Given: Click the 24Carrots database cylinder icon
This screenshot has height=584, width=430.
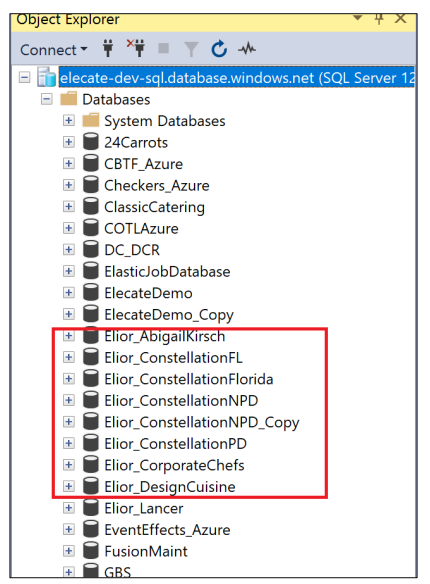Looking at the screenshot, I should pos(90,142).
